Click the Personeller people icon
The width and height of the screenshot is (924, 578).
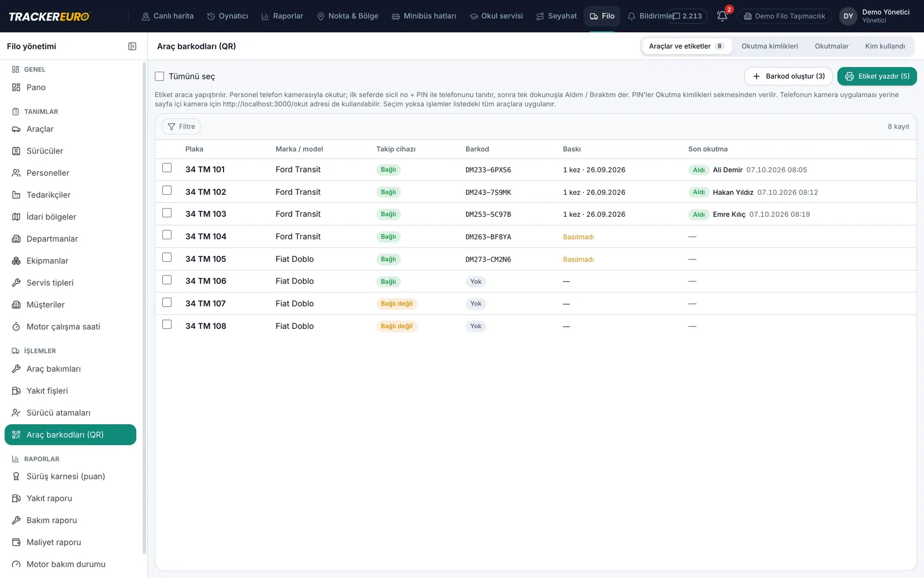pos(16,173)
